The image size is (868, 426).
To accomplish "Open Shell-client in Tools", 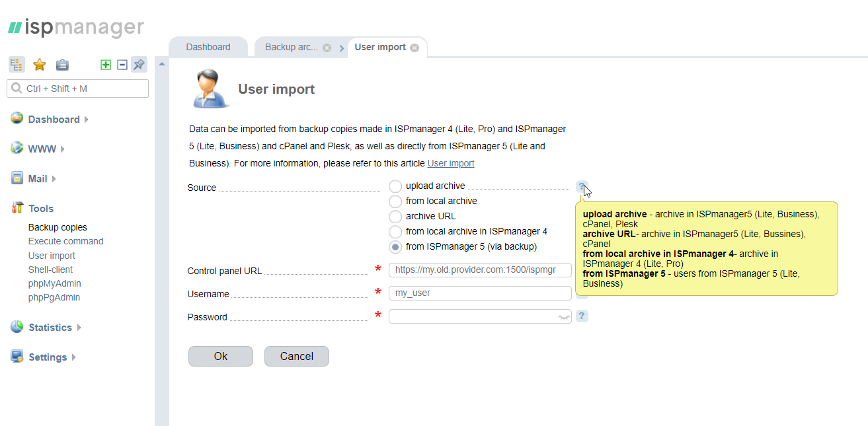I will (50, 269).
